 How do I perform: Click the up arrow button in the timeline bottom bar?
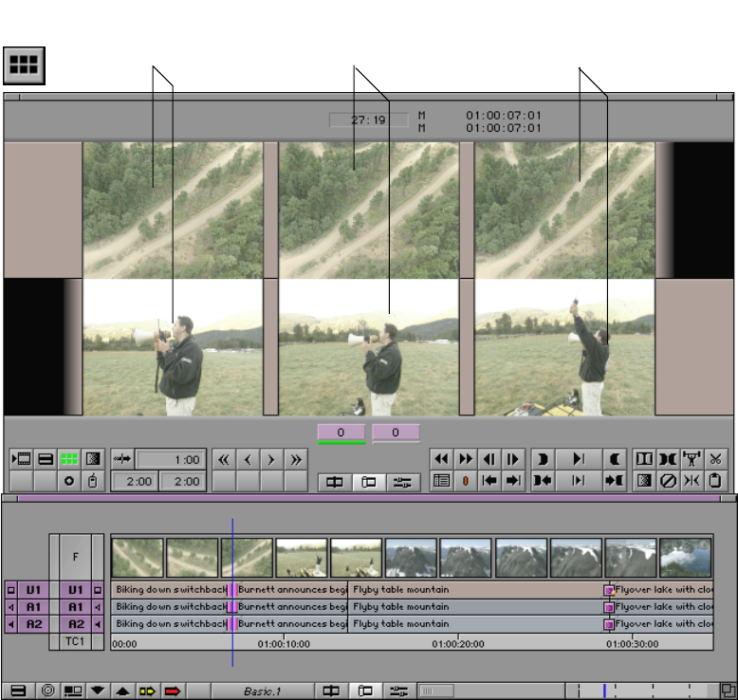123,691
